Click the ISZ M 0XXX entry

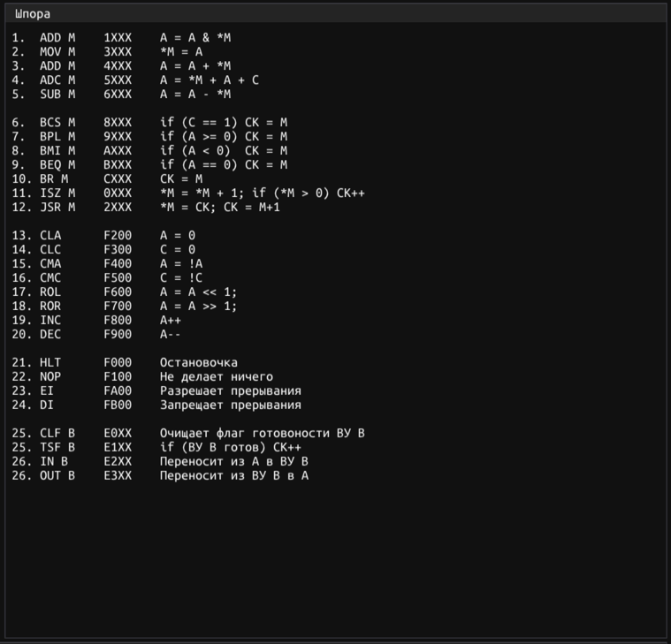tap(188, 193)
